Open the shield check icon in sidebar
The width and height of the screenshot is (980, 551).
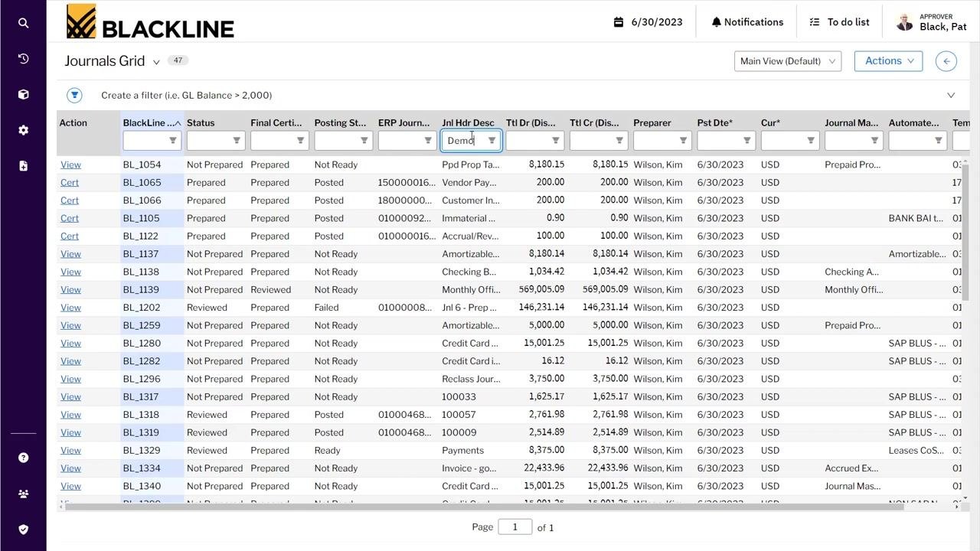point(23,529)
